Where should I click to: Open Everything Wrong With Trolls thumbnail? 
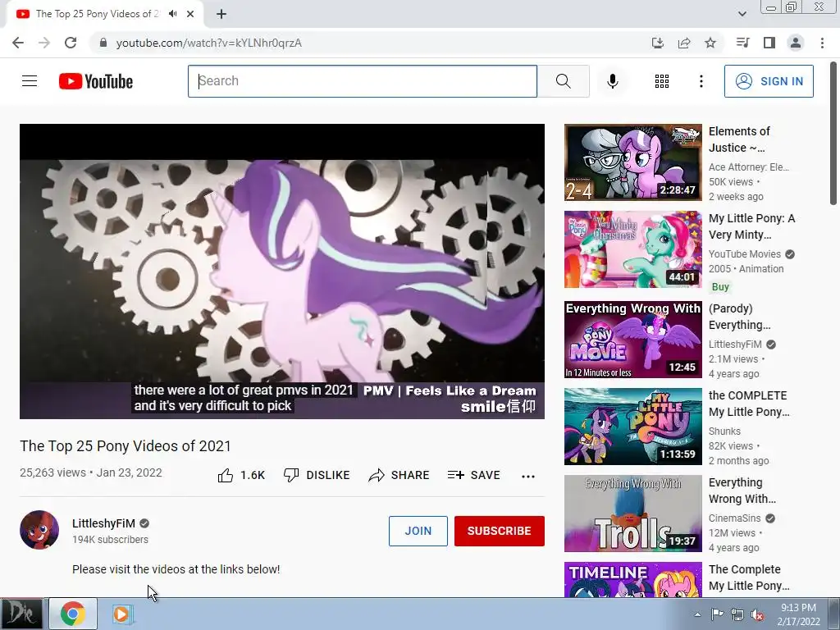click(x=632, y=514)
